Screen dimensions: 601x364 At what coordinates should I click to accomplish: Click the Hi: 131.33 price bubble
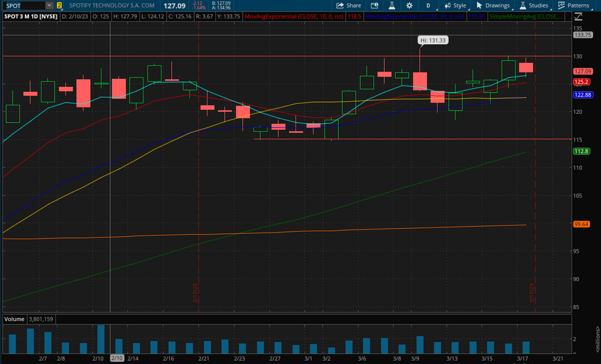coord(433,40)
